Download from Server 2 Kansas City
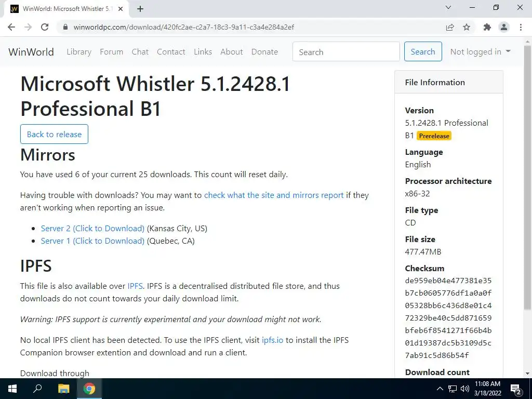The width and height of the screenshot is (532, 399). (92, 229)
